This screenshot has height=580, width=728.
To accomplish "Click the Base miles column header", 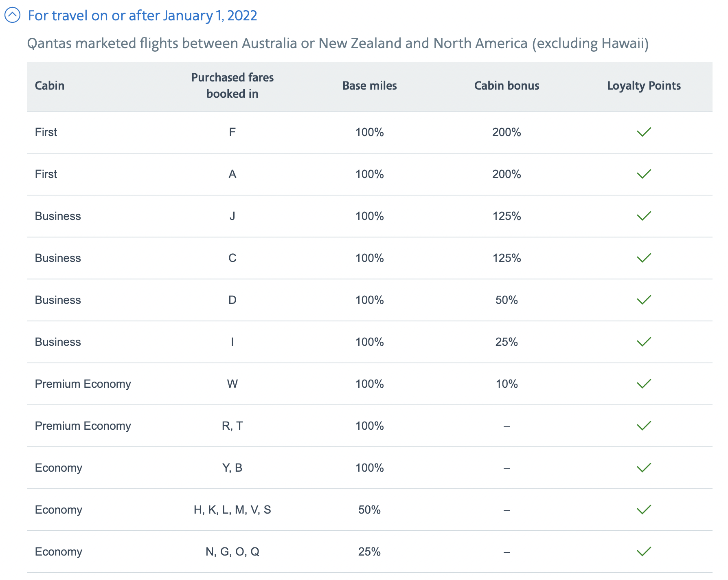I will tap(369, 86).
